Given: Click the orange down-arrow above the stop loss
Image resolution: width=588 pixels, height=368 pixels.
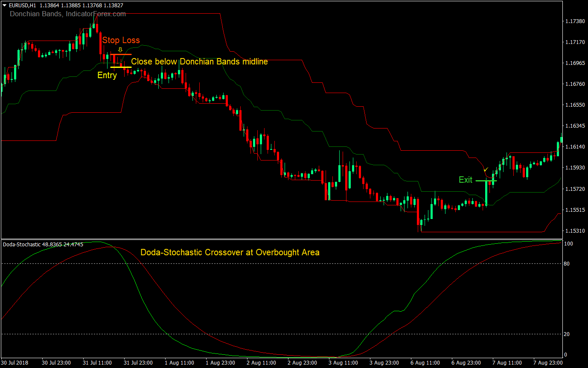Looking at the screenshot, I should (121, 49).
